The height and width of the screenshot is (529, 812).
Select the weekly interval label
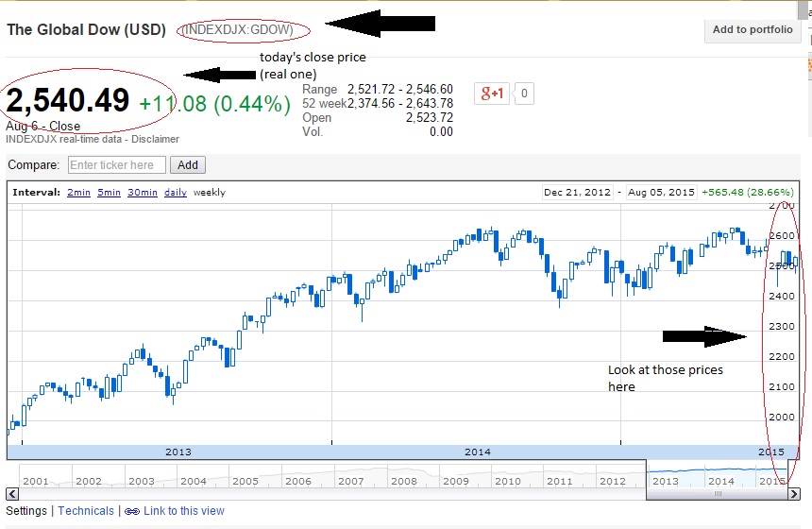pyautogui.click(x=210, y=193)
